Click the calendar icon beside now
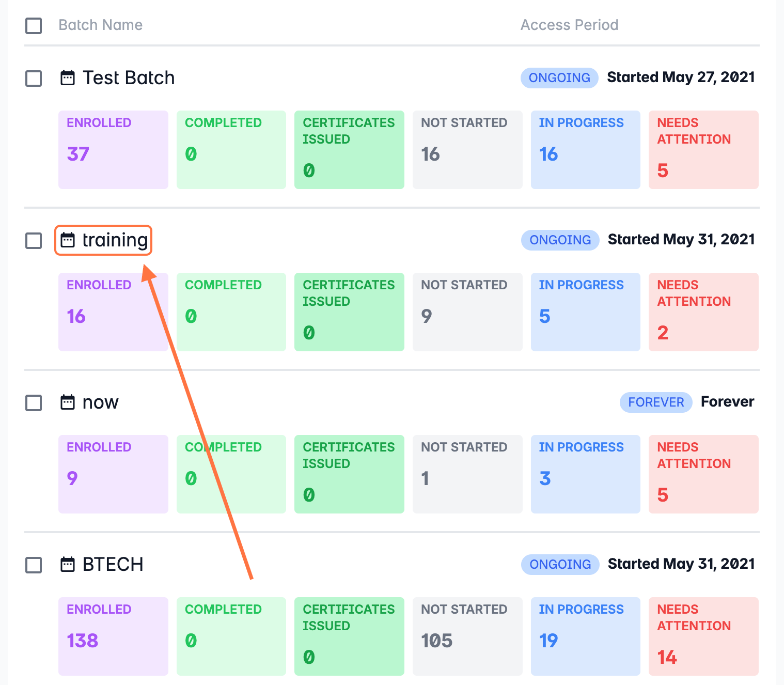Viewport: 784px width, 685px height. coord(68,402)
